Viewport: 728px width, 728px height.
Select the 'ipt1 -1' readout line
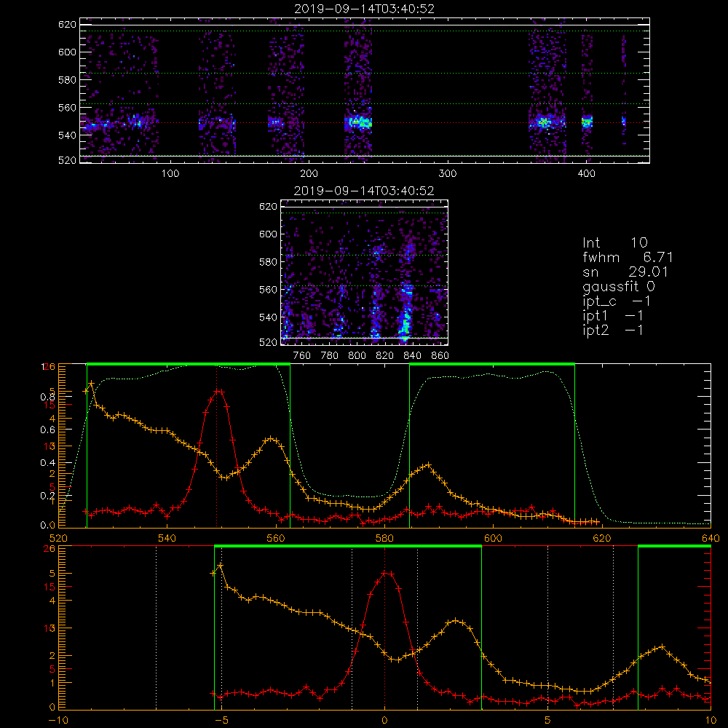point(613,316)
